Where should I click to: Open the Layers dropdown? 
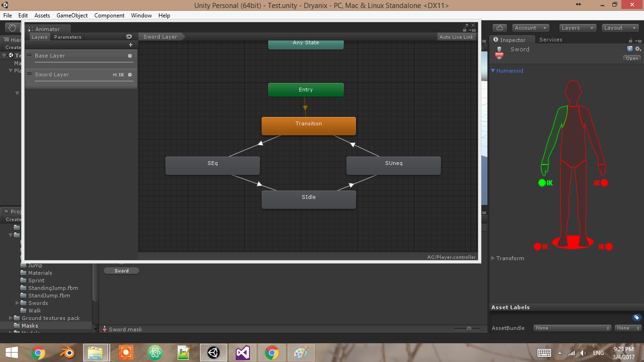click(x=578, y=28)
